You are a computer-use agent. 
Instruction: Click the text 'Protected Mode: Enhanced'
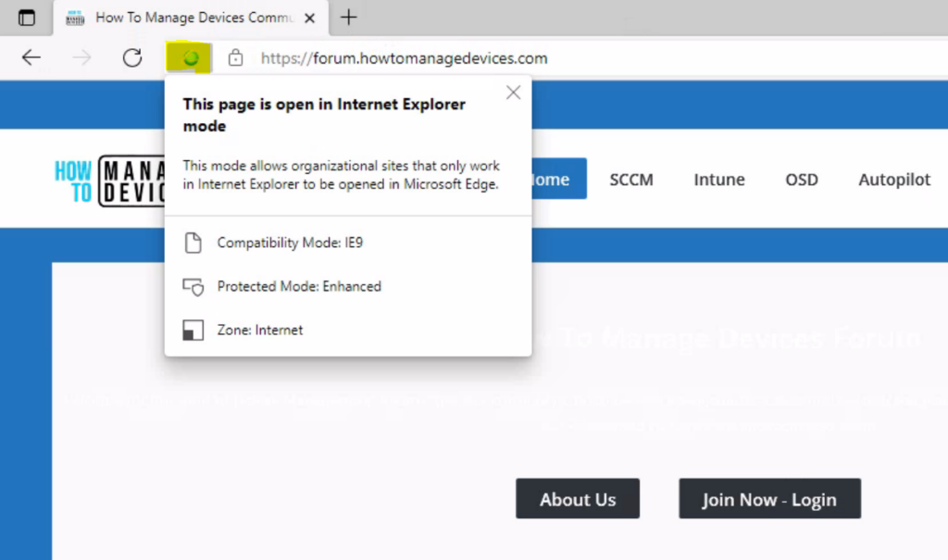pyautogui.click(x=299, y=286)
